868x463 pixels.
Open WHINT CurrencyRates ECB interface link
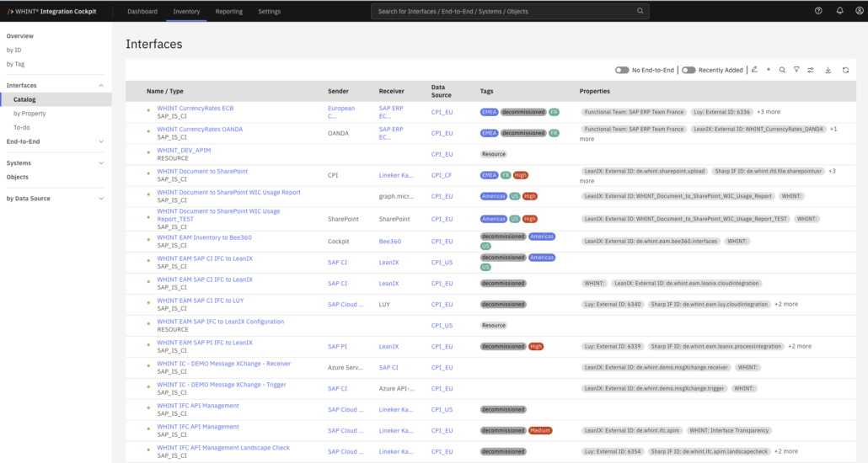pyautogui.click(x=196, y=109)
